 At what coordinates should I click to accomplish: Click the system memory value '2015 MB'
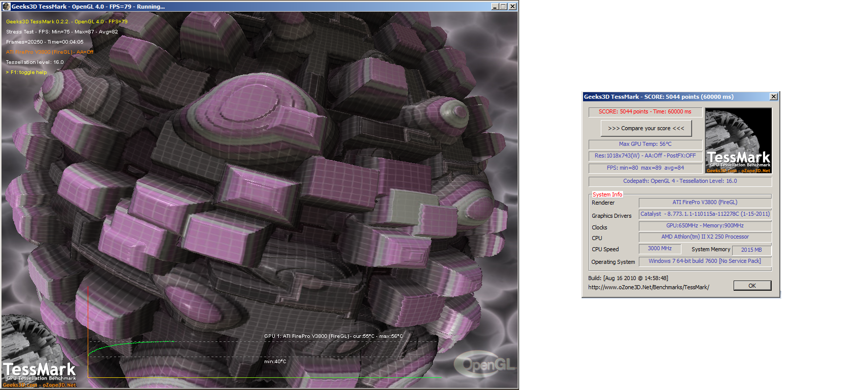(751, 250)
